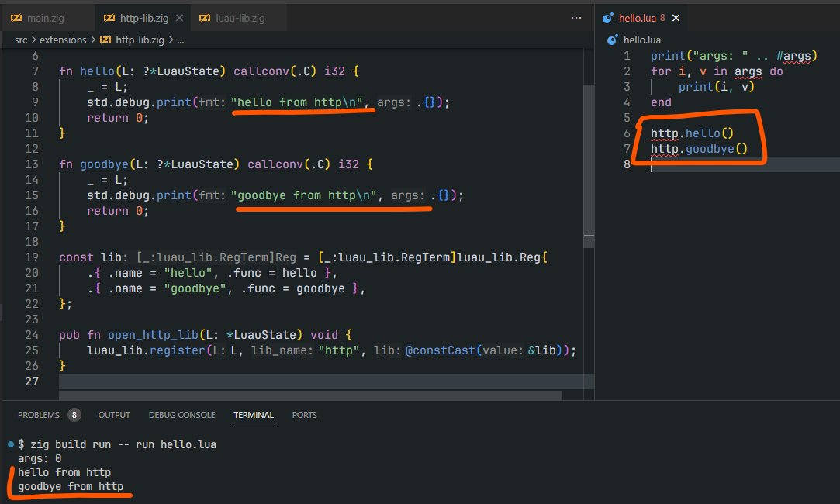Click the horizontal scrollbar of http-lib.zig editor
840x504 pixels.
click(x=311, y=395)
